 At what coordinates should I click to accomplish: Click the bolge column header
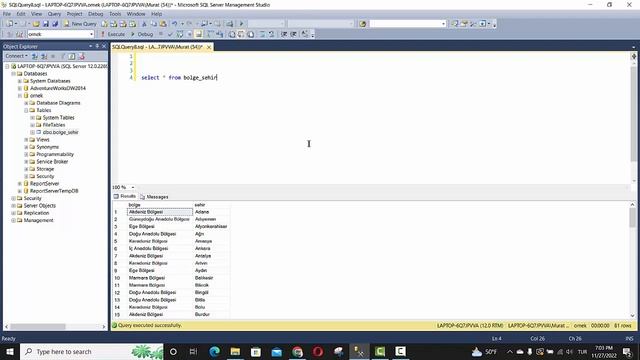[x=160, y=205]
